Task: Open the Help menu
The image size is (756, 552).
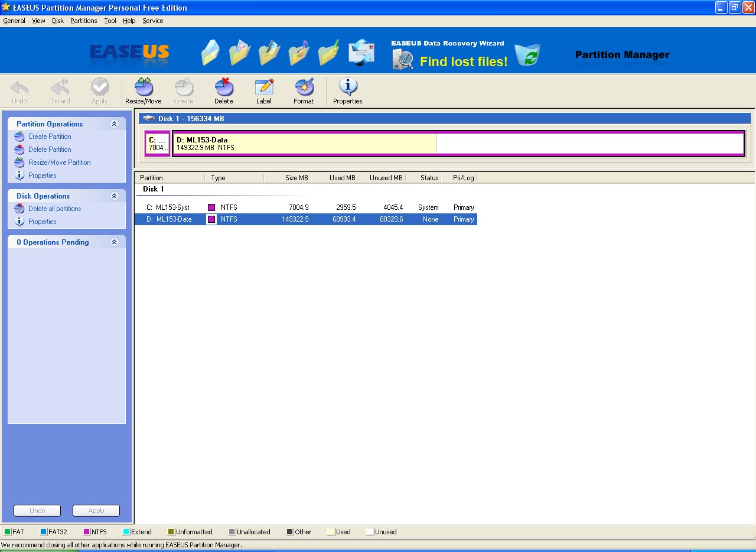Action: point(129,21)
